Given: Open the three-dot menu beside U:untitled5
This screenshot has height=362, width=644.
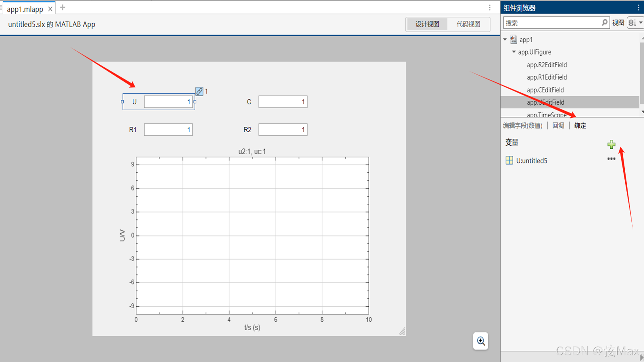Looking at the screenshot, I should 611,159.
